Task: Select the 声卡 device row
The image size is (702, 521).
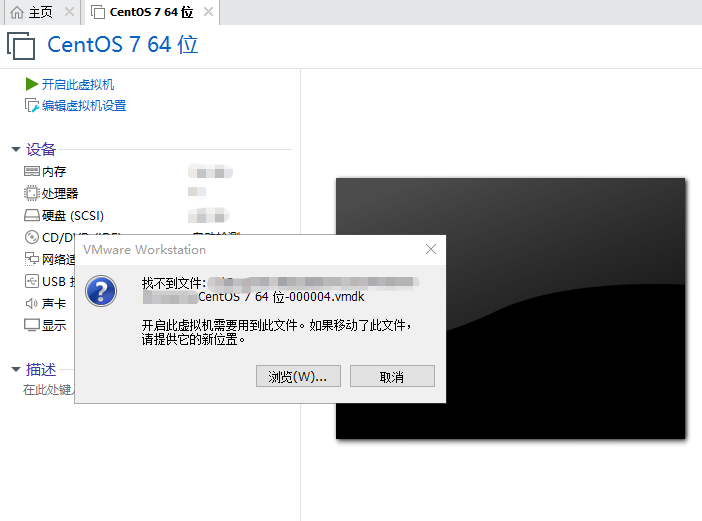Action: [x=46, y=303]
